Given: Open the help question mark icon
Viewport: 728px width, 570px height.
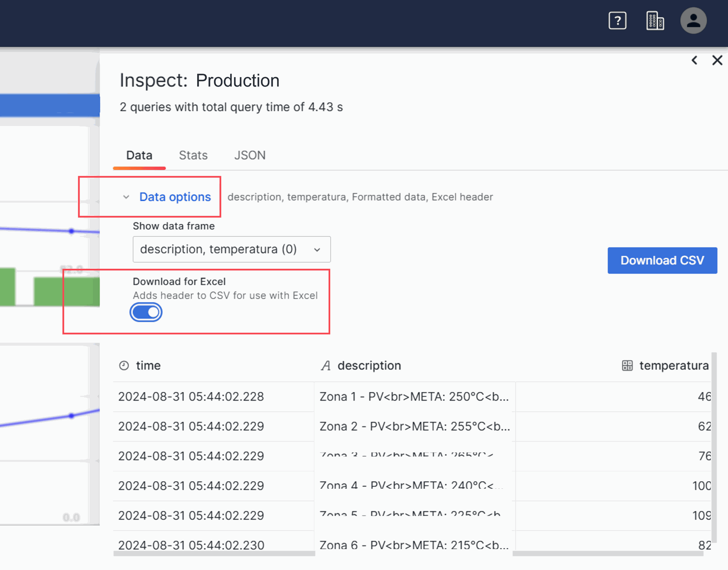Looking at the screenshot, I should coord(617,21).
